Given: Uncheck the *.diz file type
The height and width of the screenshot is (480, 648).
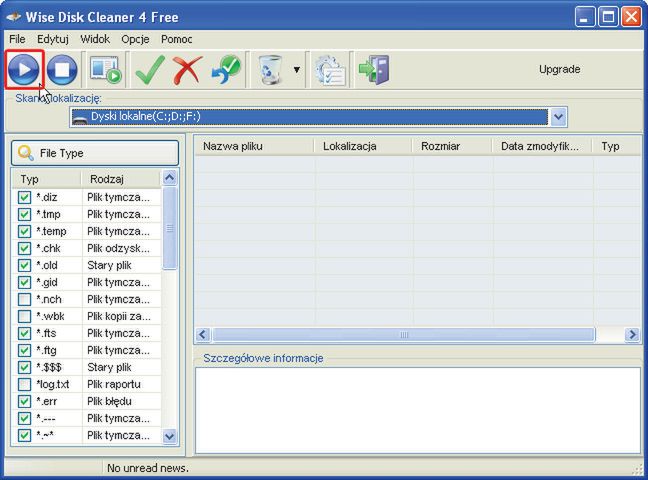Looking at the screenshot, I should [x=24, y=197].
